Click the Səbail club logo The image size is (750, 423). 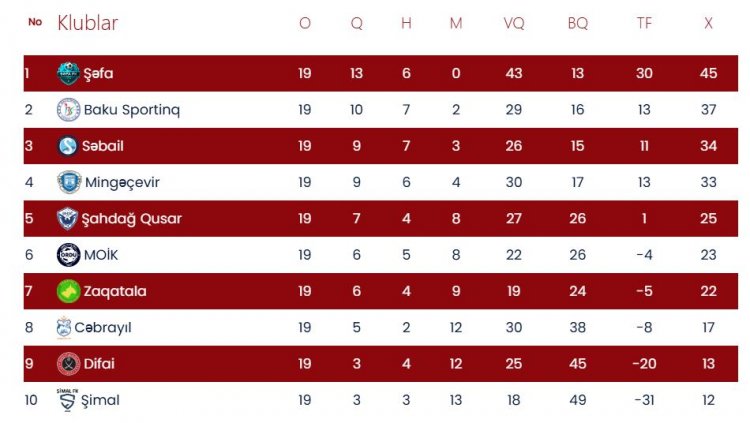click(68, 146)
